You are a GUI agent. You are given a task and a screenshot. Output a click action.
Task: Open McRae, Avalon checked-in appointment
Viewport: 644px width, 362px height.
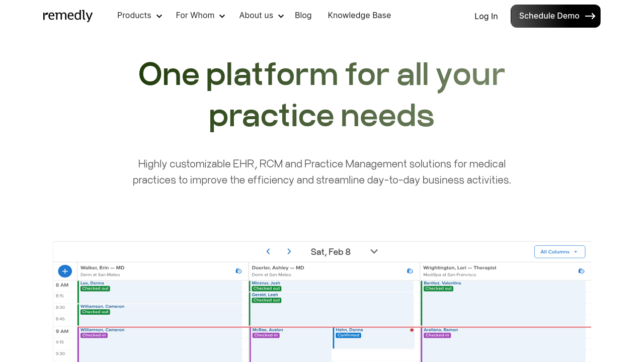click(x=290, y=344)
